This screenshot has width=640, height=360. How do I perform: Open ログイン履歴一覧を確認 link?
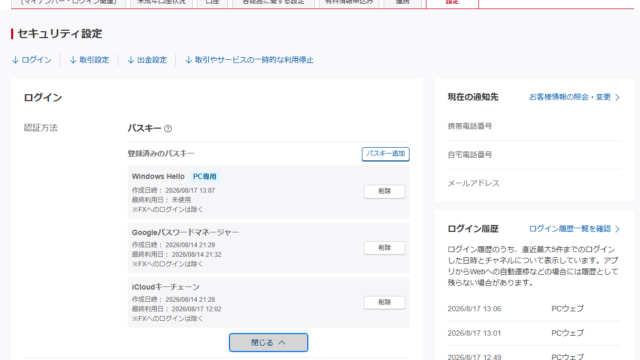574,229
